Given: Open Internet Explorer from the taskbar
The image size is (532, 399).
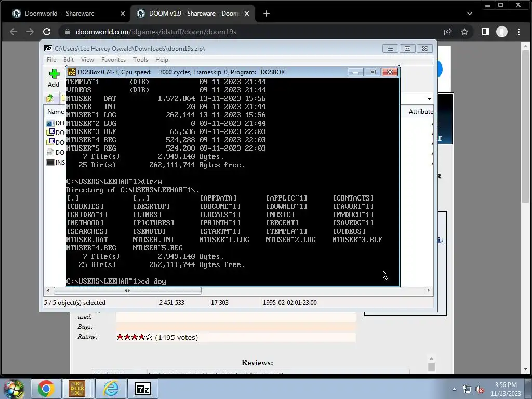Looking at the screenshot, I should (111, 389).
